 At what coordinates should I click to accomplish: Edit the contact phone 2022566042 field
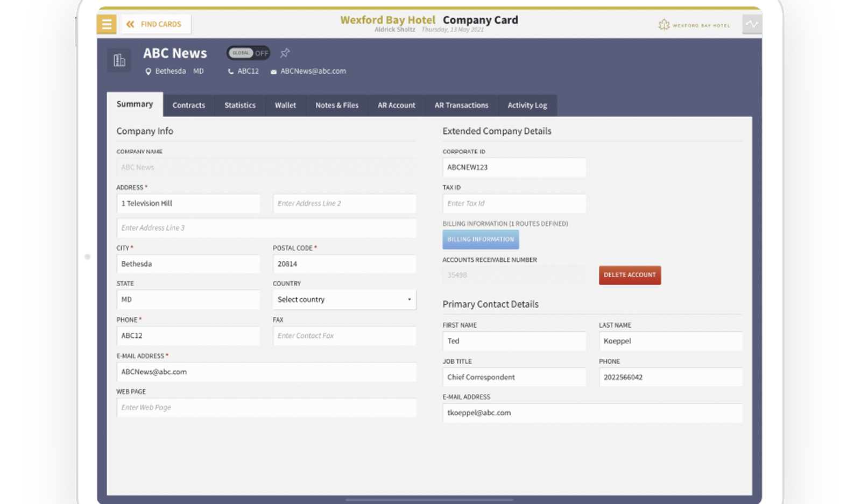pos(671,377)
